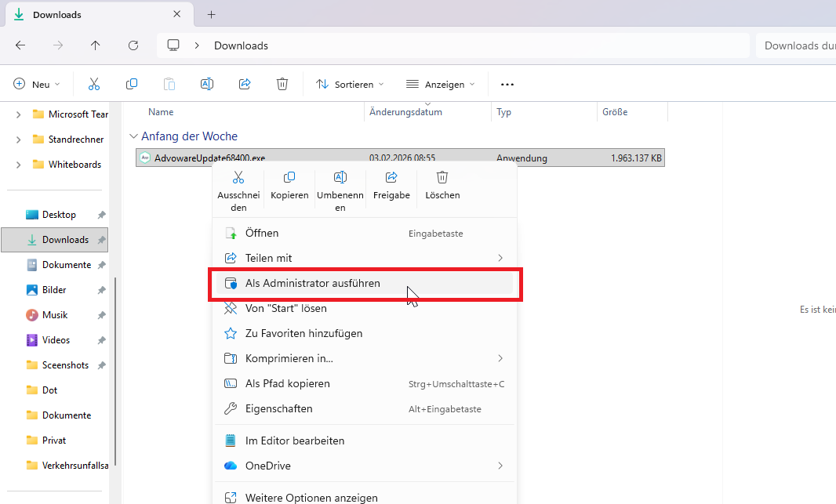
Task: Select Als Administrator ausführen
Action: [x=364, y=284]
